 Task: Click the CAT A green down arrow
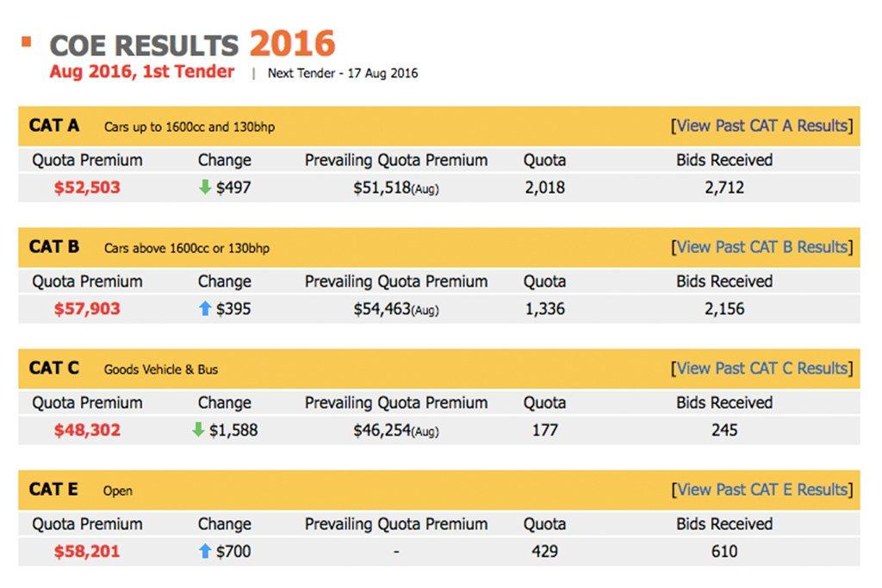point(205,188)
